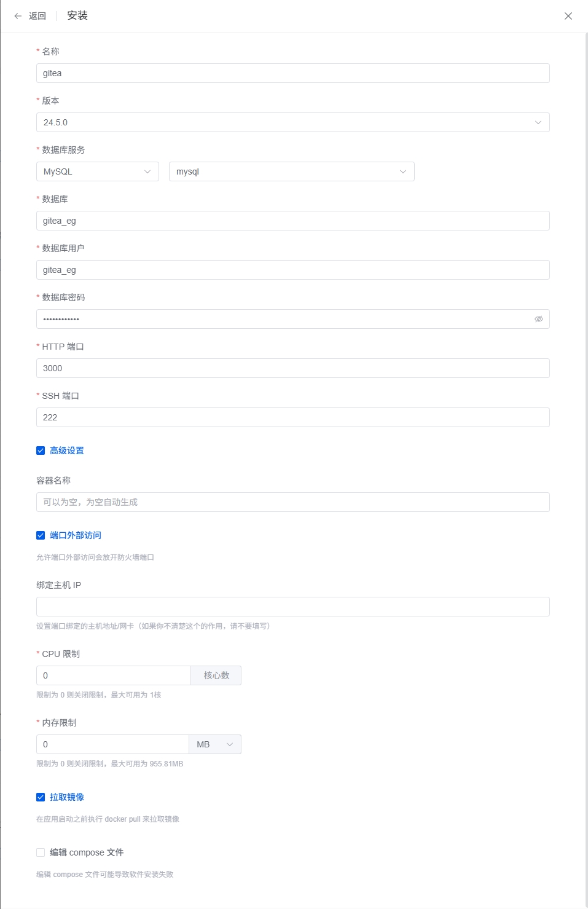Viewport: 588px width, 909px height.
Task: Open the version 24.5.0 dropdown
Action: (292, 122)
